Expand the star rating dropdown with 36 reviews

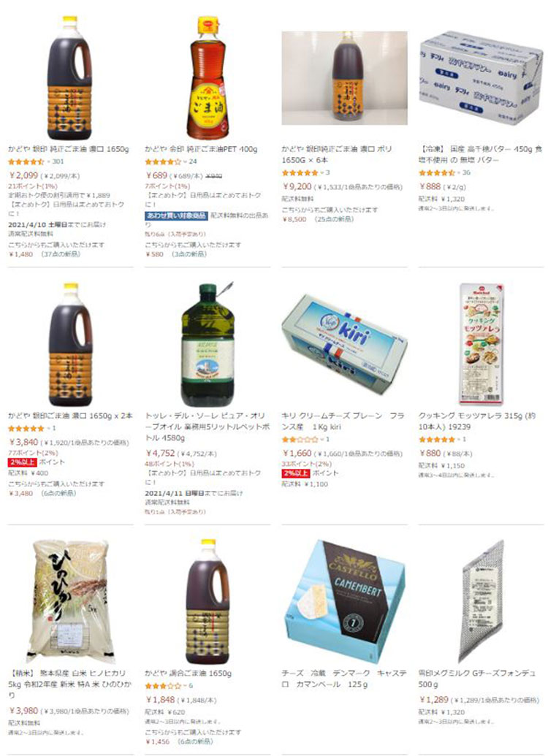point(459,172)
